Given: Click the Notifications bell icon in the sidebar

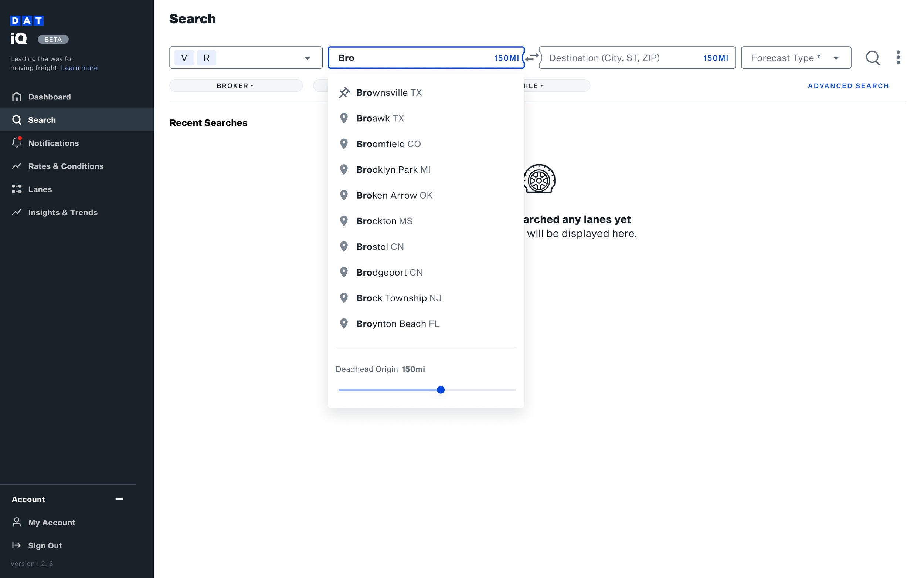Looking at the screenshot, I should click(x=17, y=143).
